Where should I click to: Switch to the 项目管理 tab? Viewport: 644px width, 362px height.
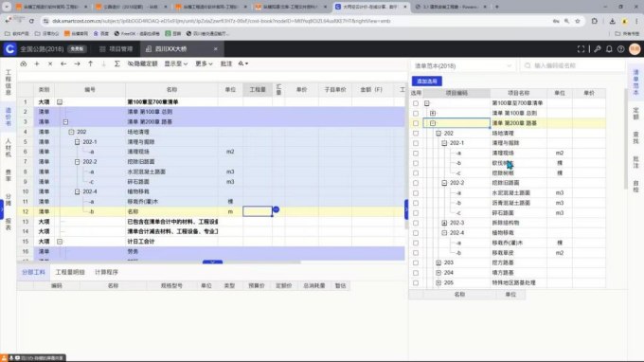click(116, 49)
